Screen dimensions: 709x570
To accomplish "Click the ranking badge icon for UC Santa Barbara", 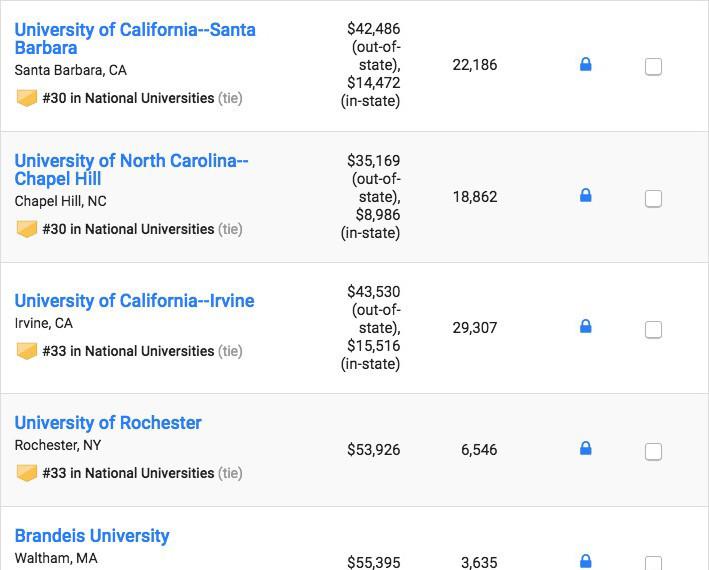I will tap(27, 98).
